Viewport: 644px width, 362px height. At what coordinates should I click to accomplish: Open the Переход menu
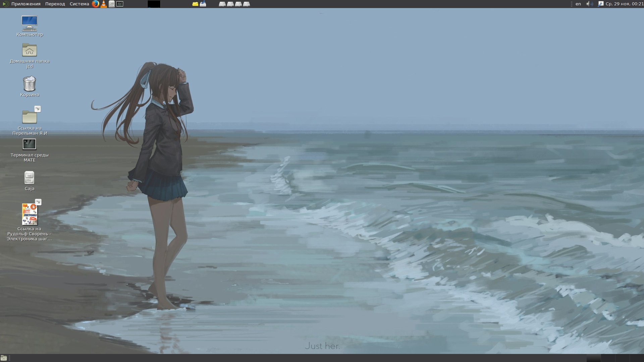[55, 4]
